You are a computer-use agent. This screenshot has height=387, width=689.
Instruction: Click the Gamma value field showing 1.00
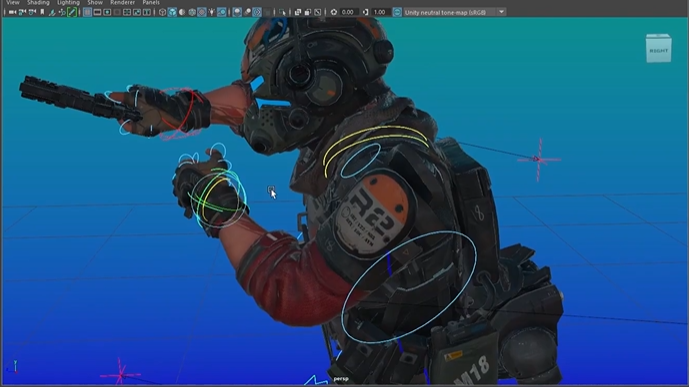381,12
